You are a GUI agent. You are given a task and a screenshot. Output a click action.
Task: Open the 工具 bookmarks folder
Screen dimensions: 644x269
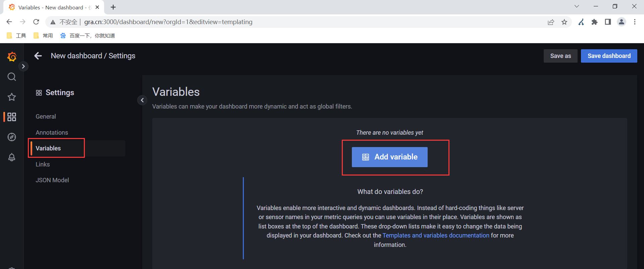point(16,36)
